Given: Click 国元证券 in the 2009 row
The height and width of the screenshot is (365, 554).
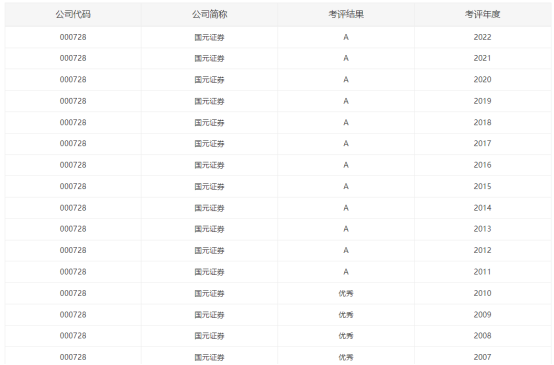Looking at the screenshot, I should (210, 314).
